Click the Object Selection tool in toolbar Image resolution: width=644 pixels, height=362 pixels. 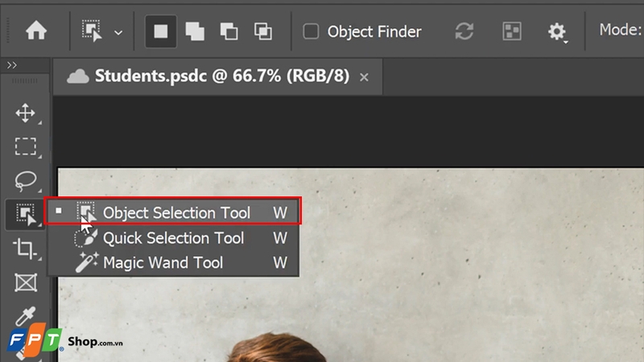[x=26, y=215]
